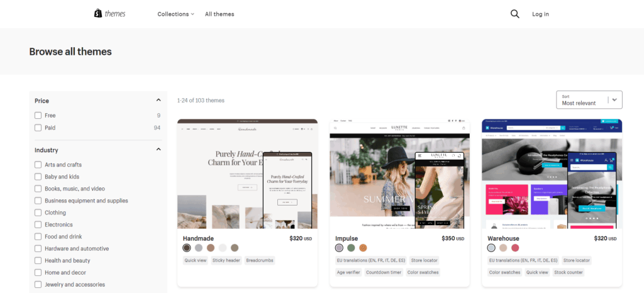Click Impulse's Countdown timer tag
The image size is (644, 293).
pos(384,272)
